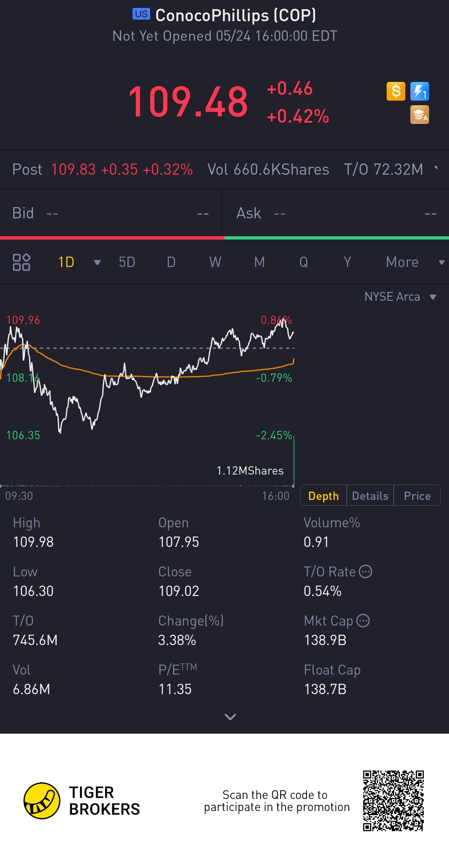Select the W weekly chart tab
This screenshot has height=868, width=449.
point(215,262)
